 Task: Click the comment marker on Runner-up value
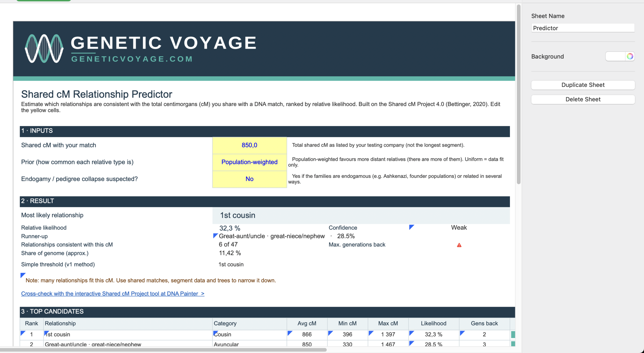click(215, 235)
